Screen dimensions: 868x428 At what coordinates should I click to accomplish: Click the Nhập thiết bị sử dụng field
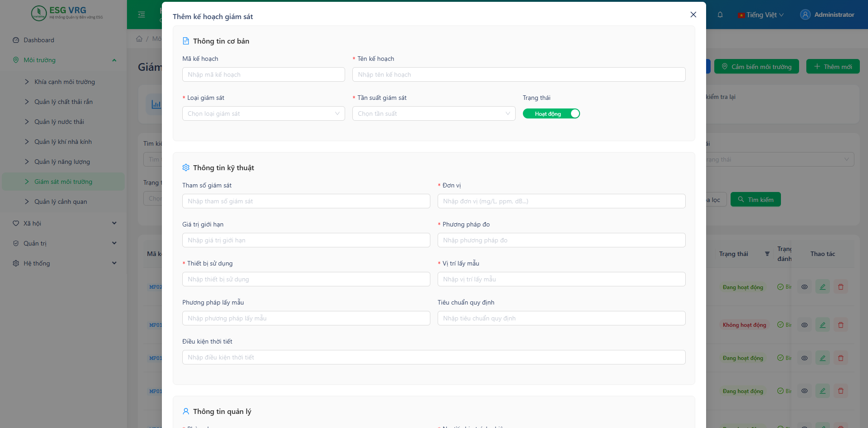click(x=306, y=279)
